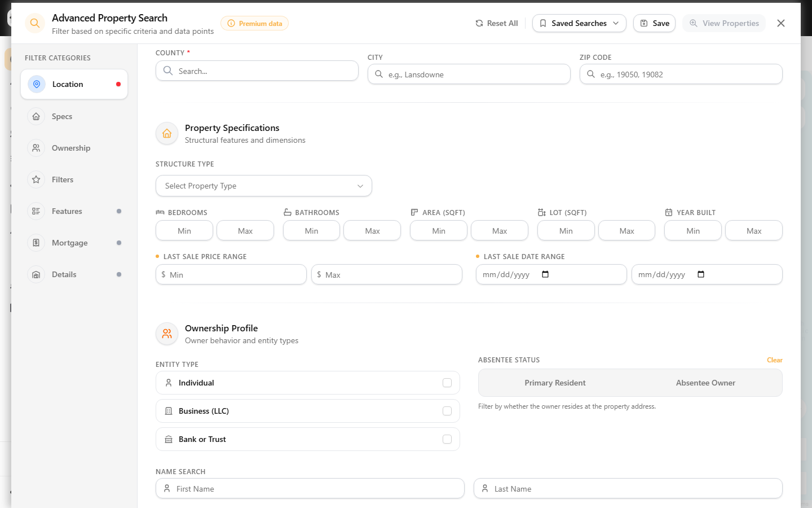Click the Save button
The width and height of the screenshot is (812, 508).
coord(655,23)
